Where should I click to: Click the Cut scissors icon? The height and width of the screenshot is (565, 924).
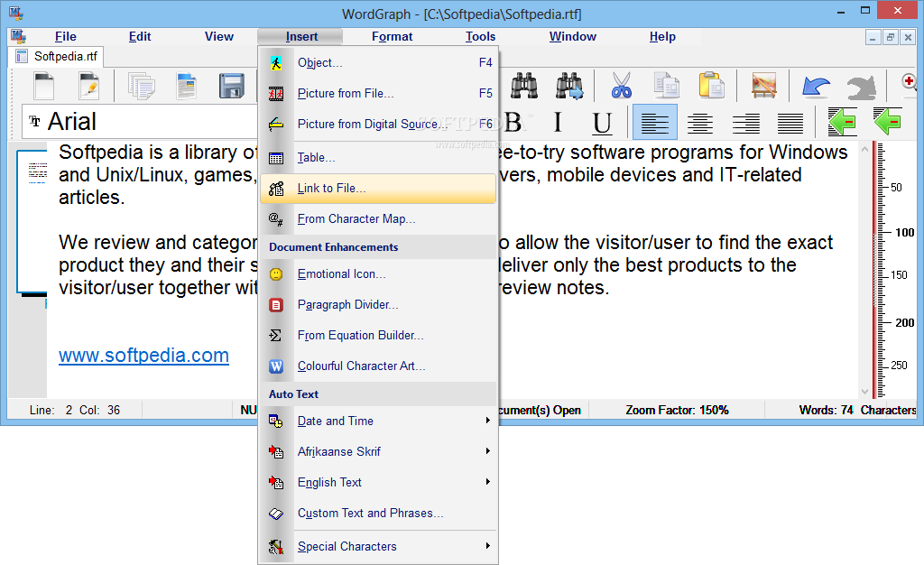621,86
